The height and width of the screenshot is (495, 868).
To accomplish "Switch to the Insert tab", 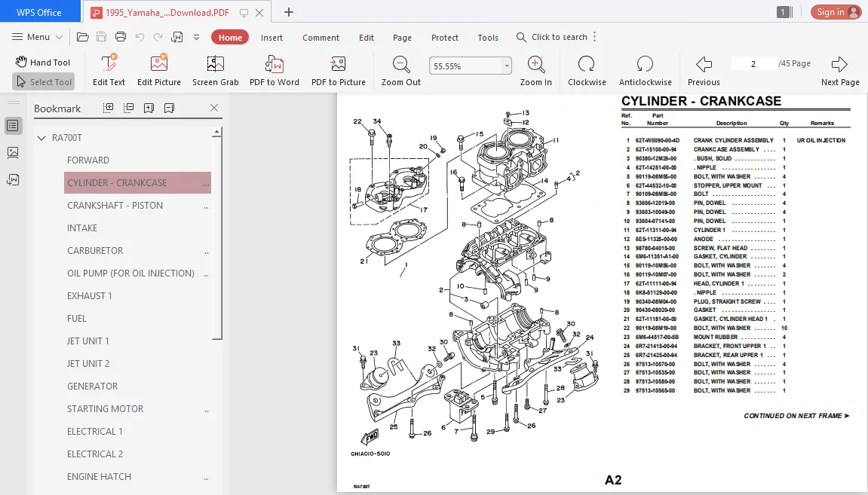I will pyautogui.click(x=271, y=38).
